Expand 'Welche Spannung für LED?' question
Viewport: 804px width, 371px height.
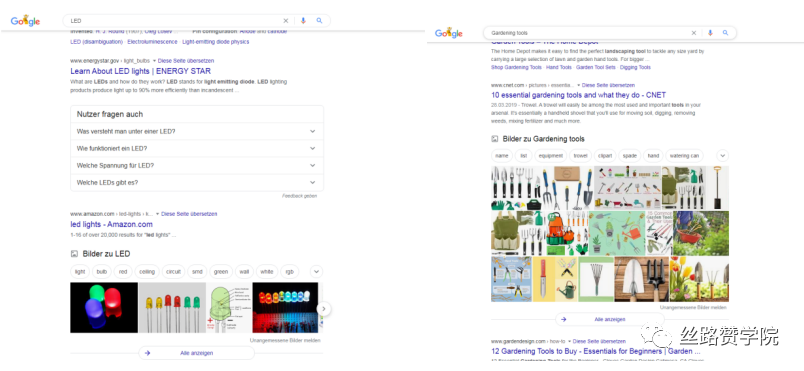pos(197,166)
